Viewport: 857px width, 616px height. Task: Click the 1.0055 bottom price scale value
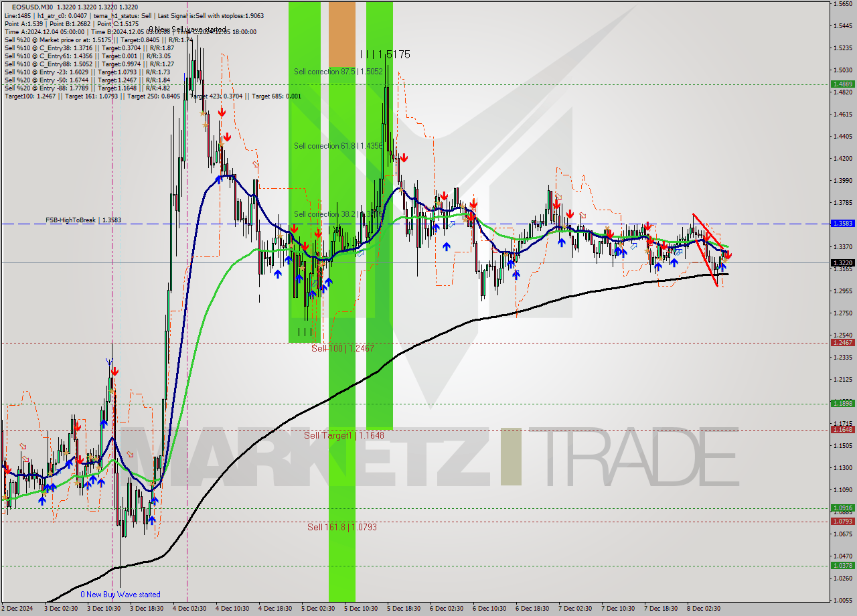point(842,600)
